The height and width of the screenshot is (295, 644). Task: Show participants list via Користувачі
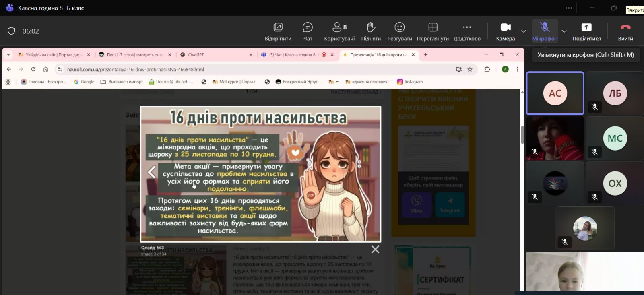tap(339, 31)
